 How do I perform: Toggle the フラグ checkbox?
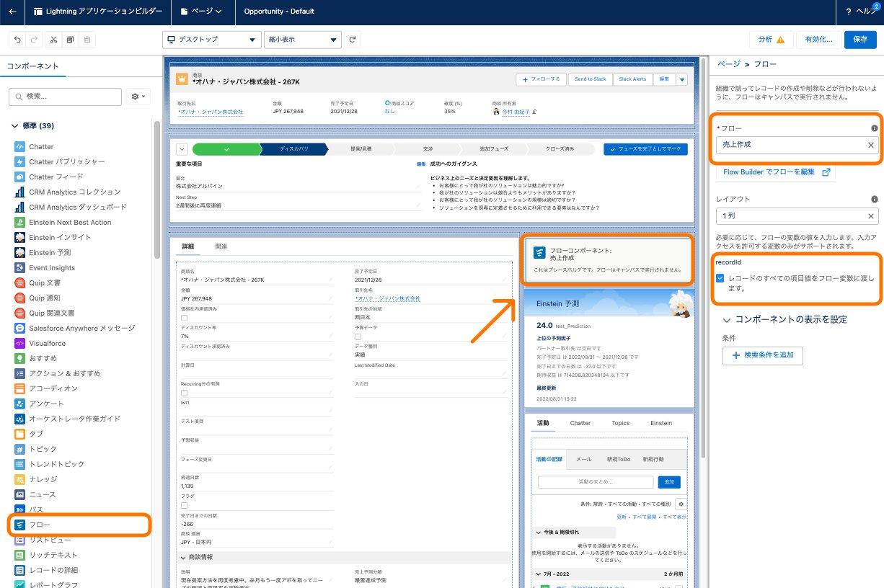(184, 506)
